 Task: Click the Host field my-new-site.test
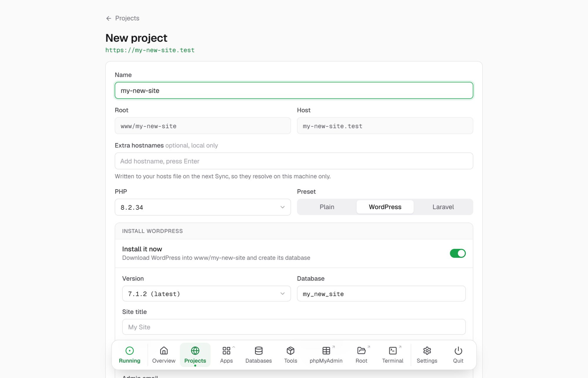point(385,126)
